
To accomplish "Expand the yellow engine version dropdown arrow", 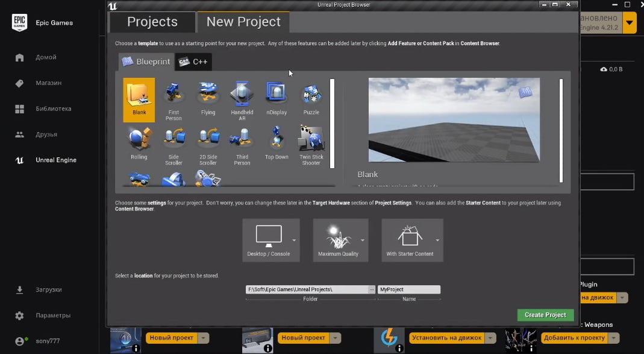I will pyautogui.click(x=629, y=22).
